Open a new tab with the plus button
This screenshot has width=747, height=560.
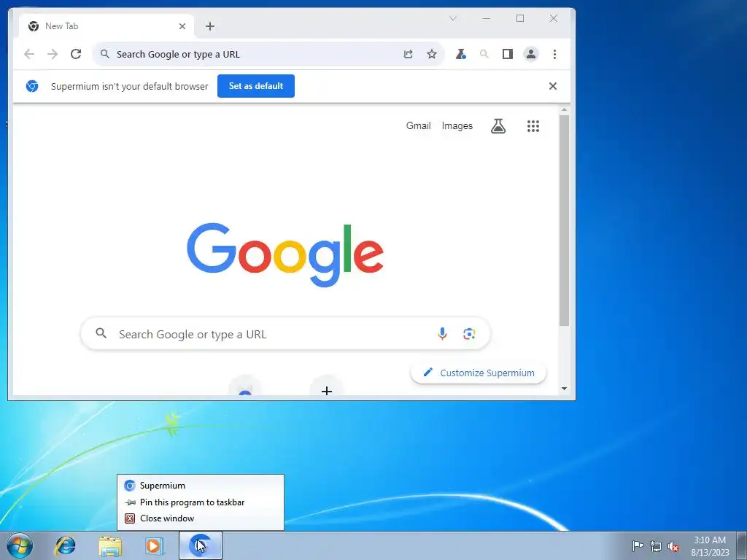(x=210, y=26)
